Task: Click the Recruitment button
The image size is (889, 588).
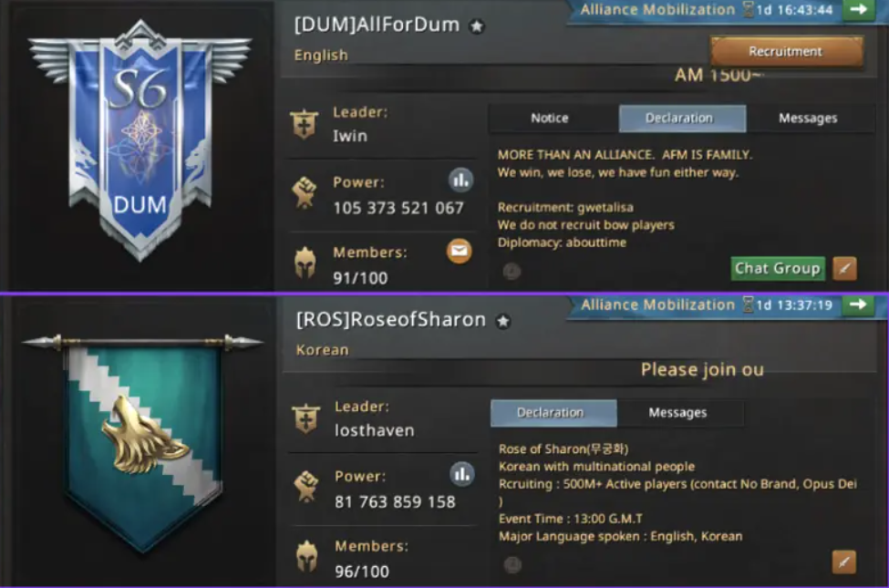Action: 786,52
